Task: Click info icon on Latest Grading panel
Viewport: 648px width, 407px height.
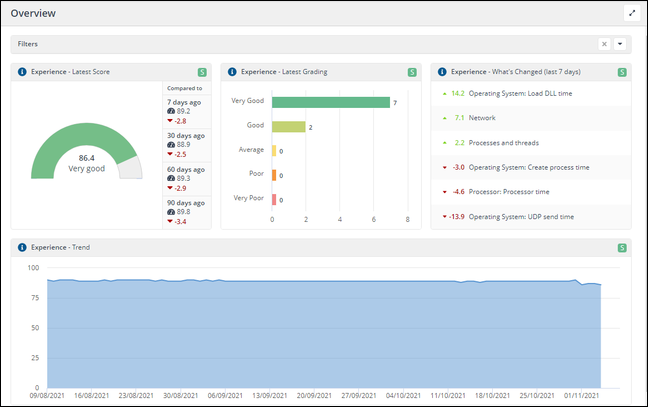Action: coord(232,72)
